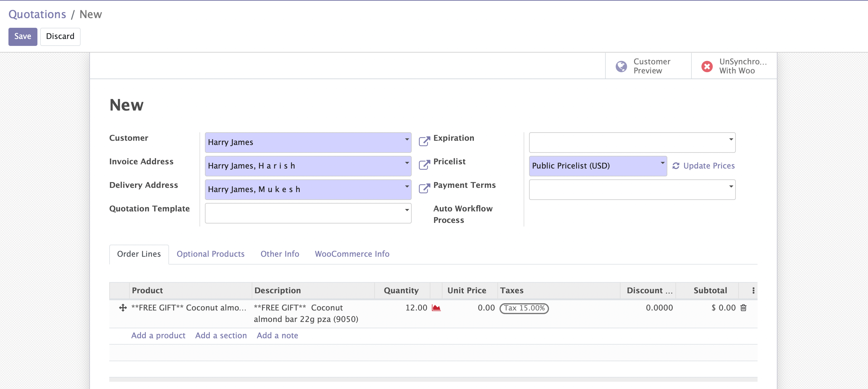Expand the Customer dropdown

point(407,139)
